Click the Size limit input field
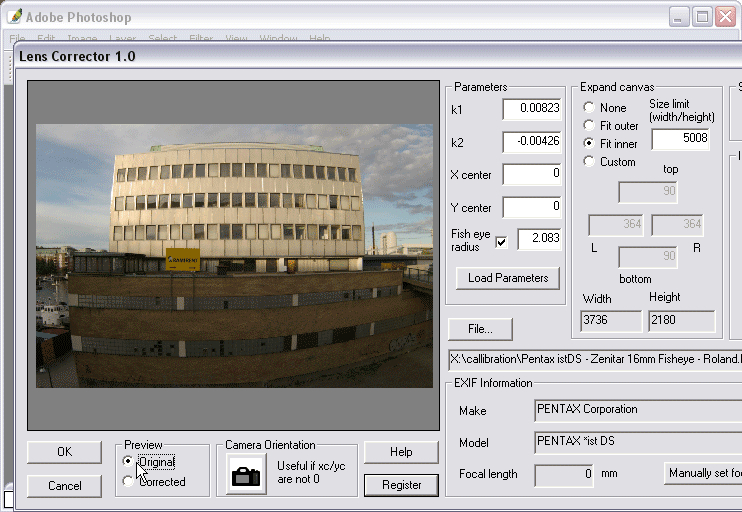Screen dimensions: 742x512 point(679,139)
